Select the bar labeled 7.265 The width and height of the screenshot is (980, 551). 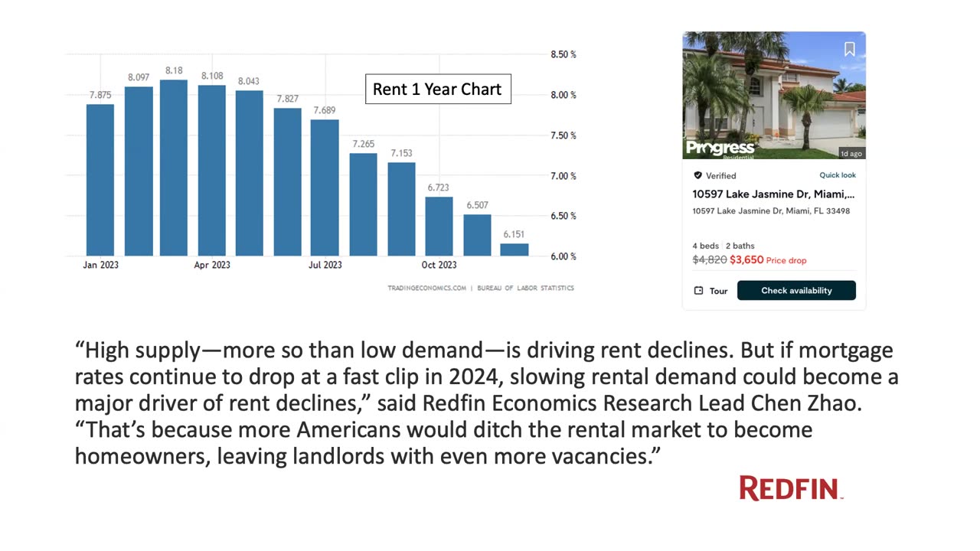click(x=364, y=204)
